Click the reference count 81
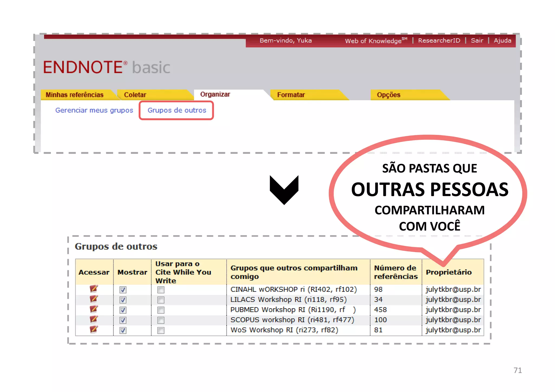The image size is (555, 392). (378, 330)
